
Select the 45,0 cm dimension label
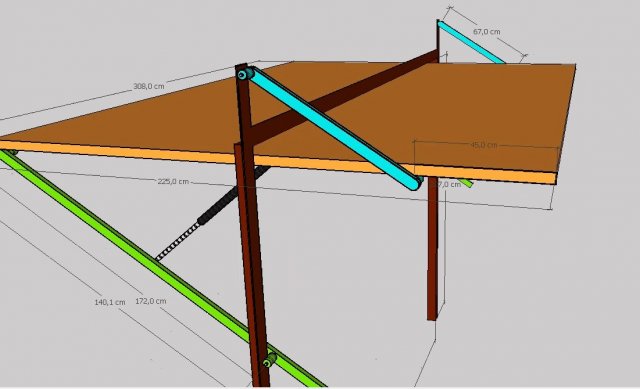coord(484,145)
